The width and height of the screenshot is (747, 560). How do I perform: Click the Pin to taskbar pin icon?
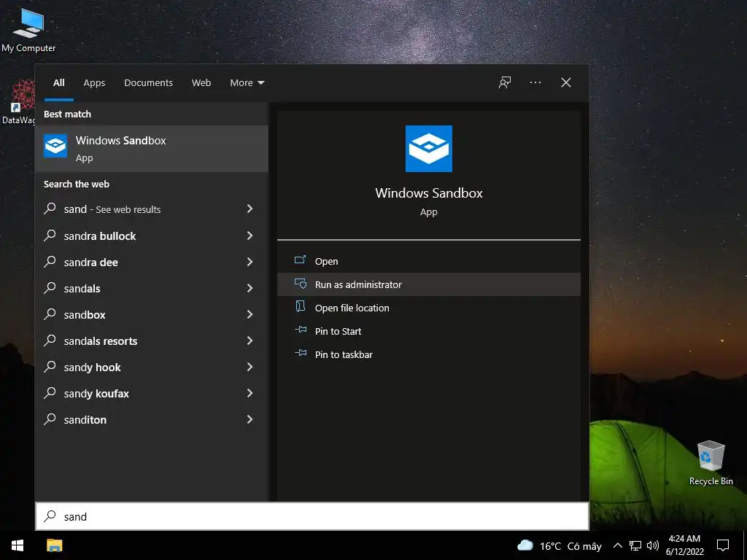pos(300,353)
